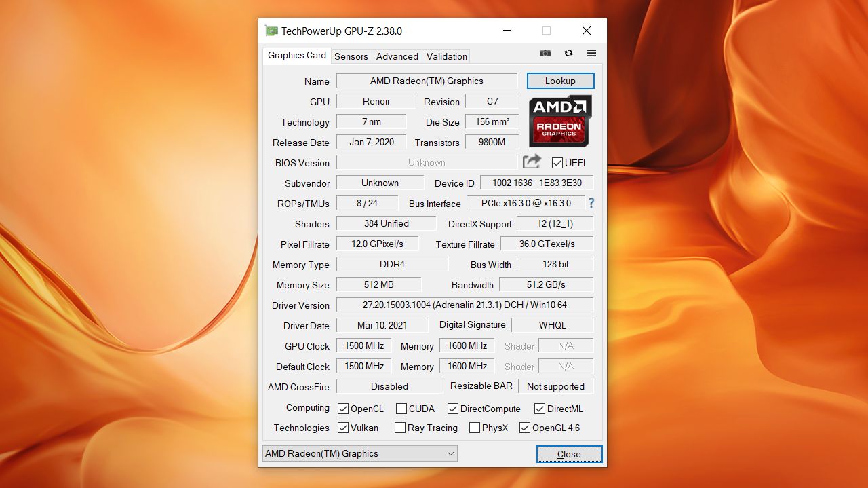This screenshot has width=868, height=488.
Task: Click the Pixel Fillrate value 12.0 GPixel/s
Action: [x=377, y=244]
